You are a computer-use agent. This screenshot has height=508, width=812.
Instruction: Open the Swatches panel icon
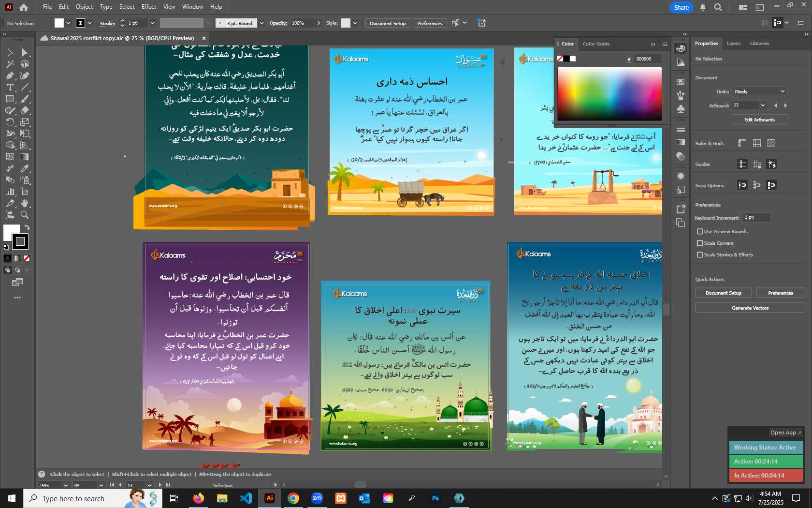point(681,82)
